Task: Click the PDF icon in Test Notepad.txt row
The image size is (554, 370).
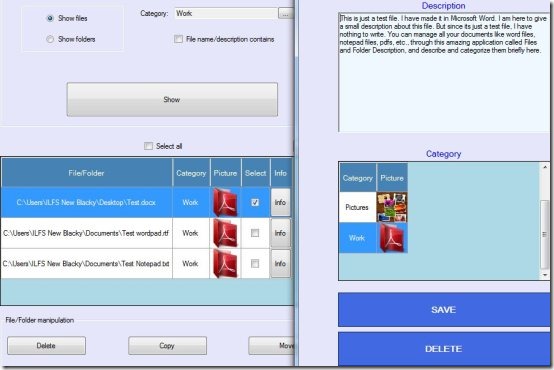Action: [225, 264]
